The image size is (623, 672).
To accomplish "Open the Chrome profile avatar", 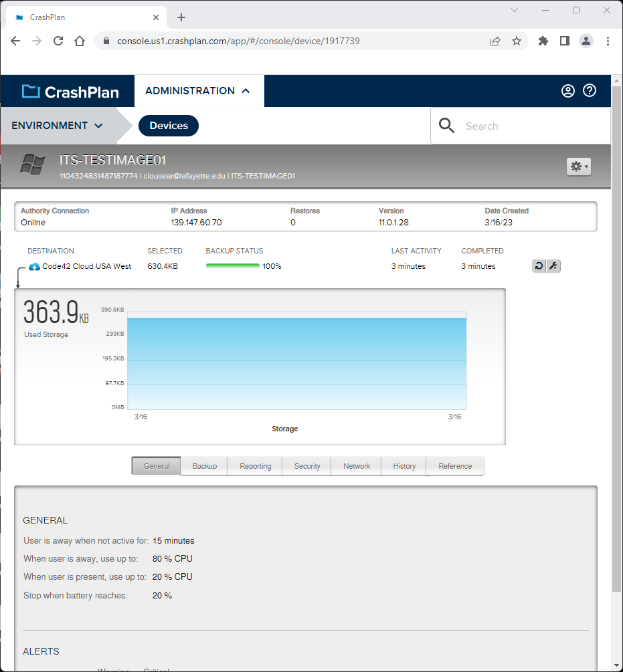I will pos(586,41).
